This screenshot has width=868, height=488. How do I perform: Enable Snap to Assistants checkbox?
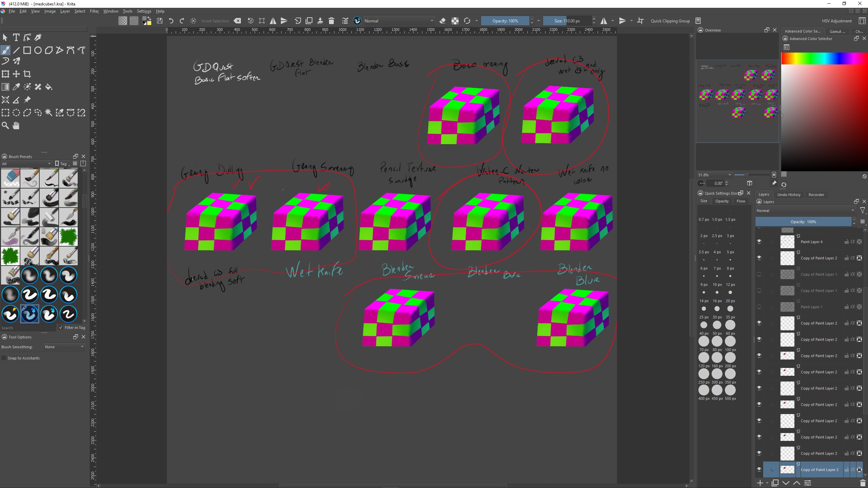(4, 358)
